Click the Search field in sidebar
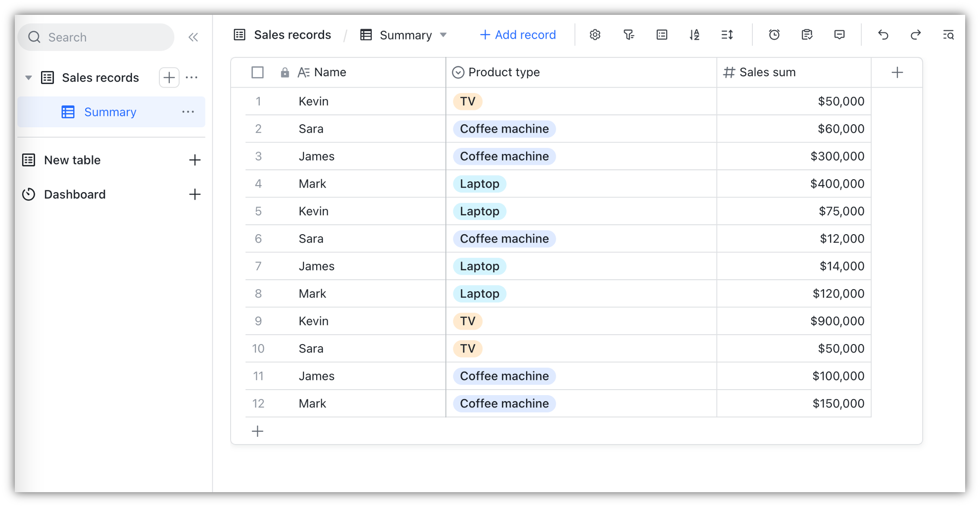980x507 pixels. [96, 37]
